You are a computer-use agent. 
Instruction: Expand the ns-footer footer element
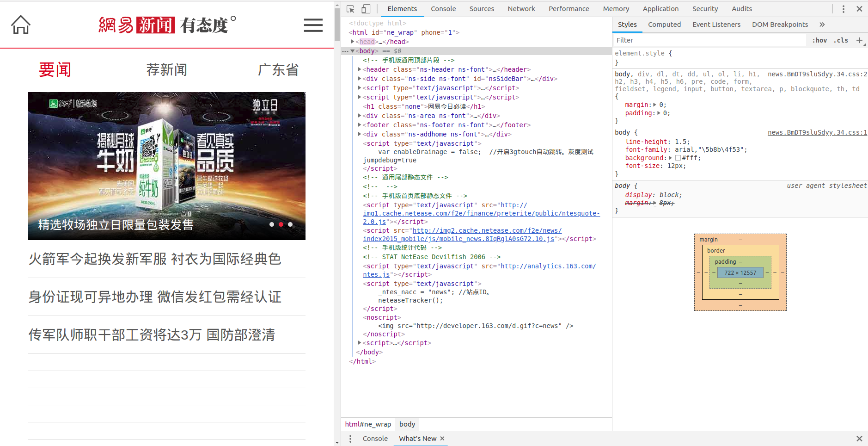[x=360, y=125]
